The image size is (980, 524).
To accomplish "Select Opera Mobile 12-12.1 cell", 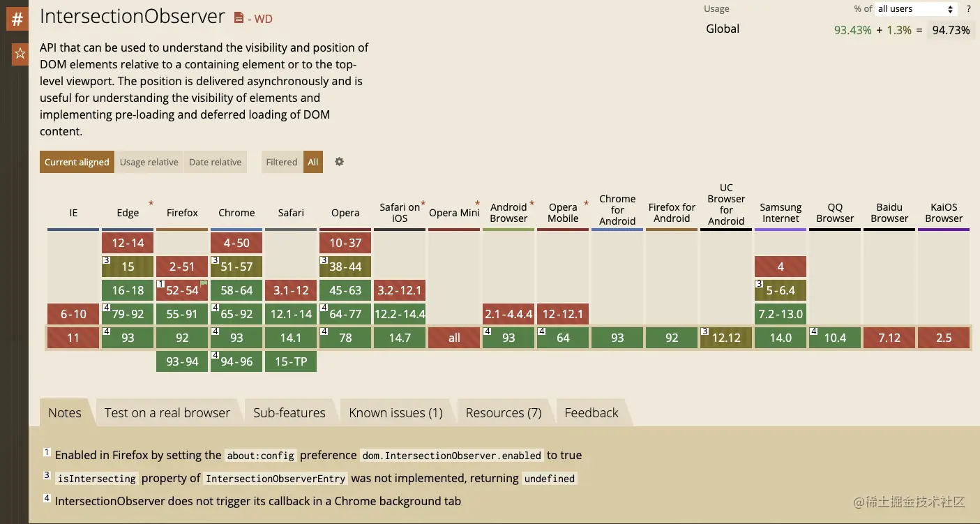I will coord(563,314).
